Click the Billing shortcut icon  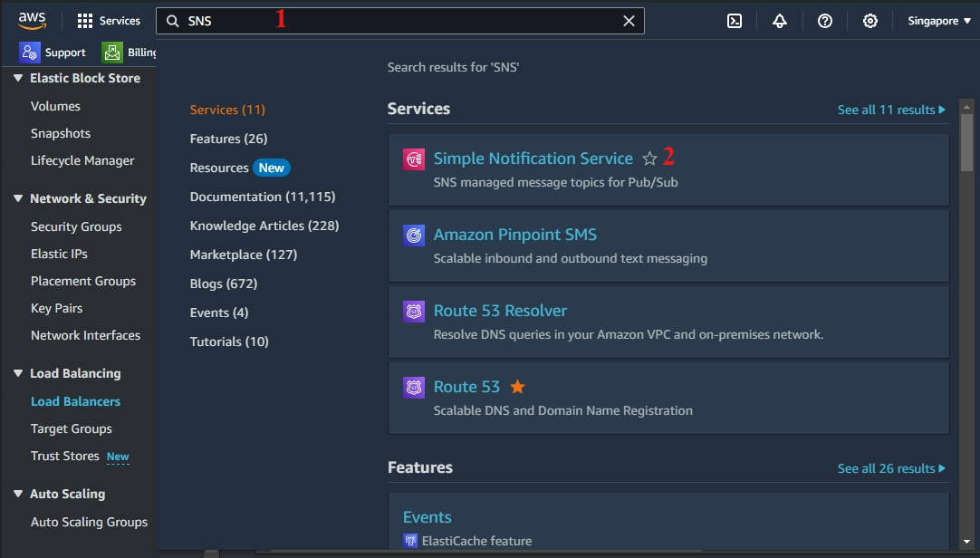tap(112, 53)
